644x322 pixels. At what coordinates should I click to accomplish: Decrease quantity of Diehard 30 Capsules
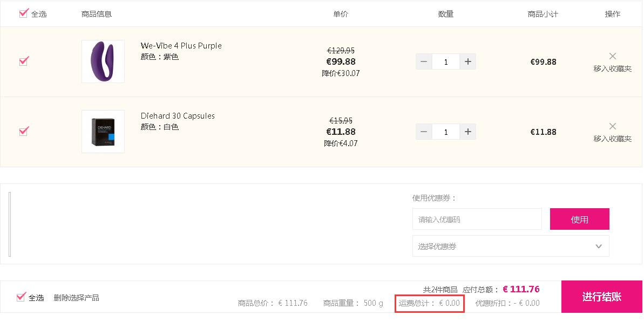(x=424, y=132)
